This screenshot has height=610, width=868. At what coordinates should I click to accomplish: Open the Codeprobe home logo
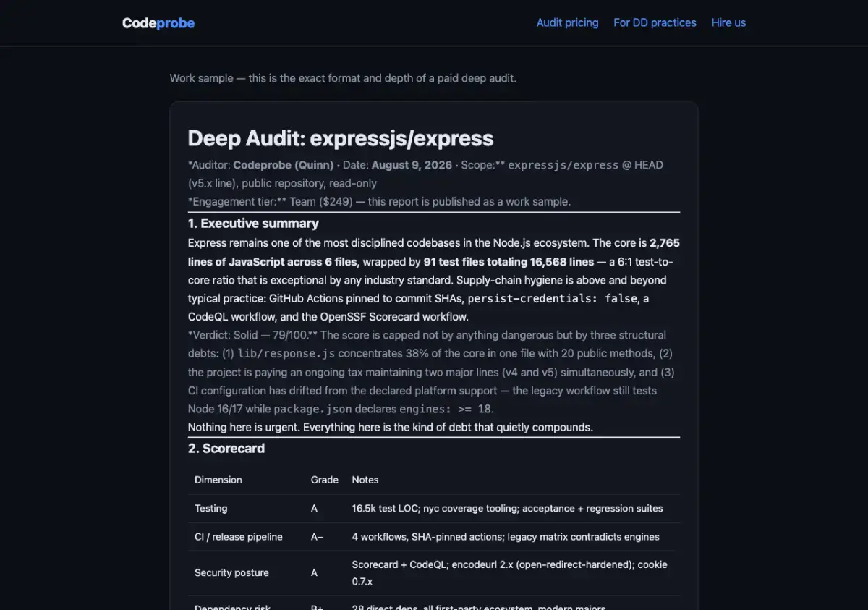tap(158, 23)
